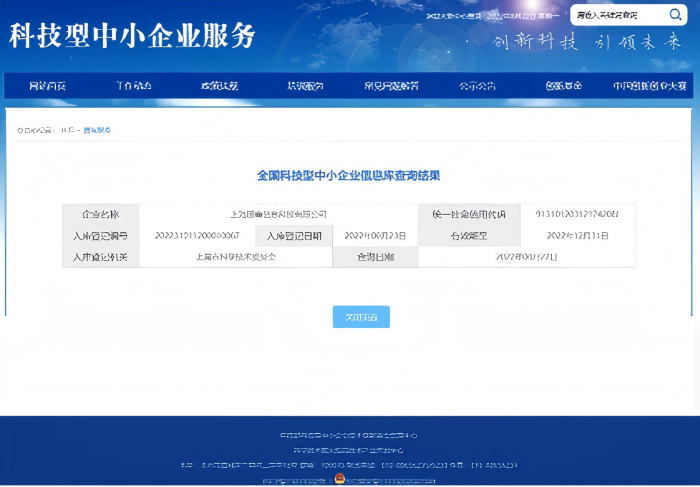The image size is (700, 487).
Task: Open the 创新创业大赛 navigation tab
Action: (649, 86)
